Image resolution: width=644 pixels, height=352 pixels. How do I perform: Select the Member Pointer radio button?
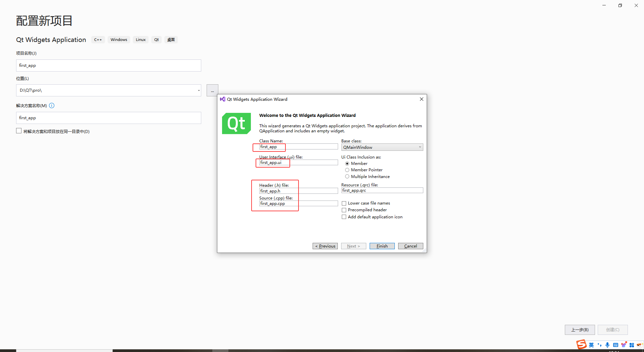(347, 170)
